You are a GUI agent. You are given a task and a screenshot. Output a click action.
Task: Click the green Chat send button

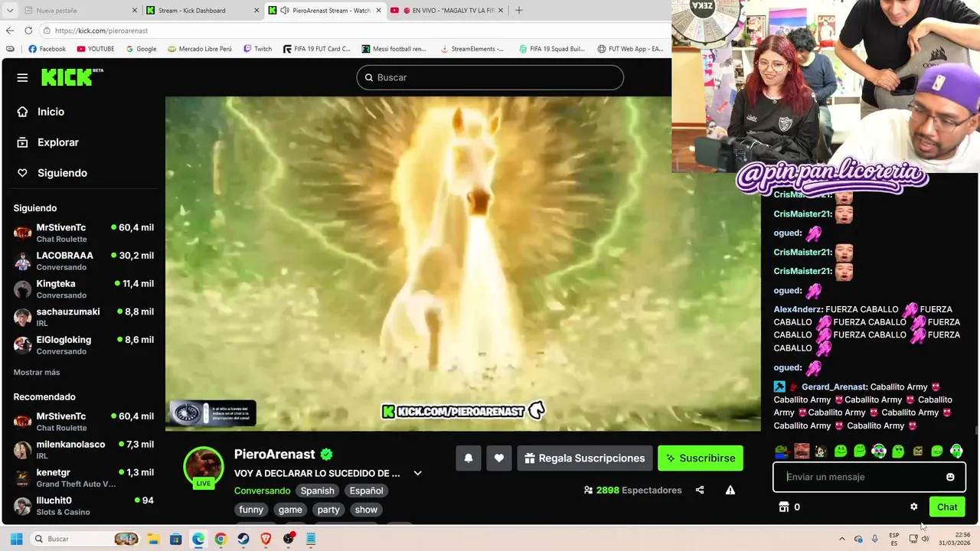tap(947, 507)
